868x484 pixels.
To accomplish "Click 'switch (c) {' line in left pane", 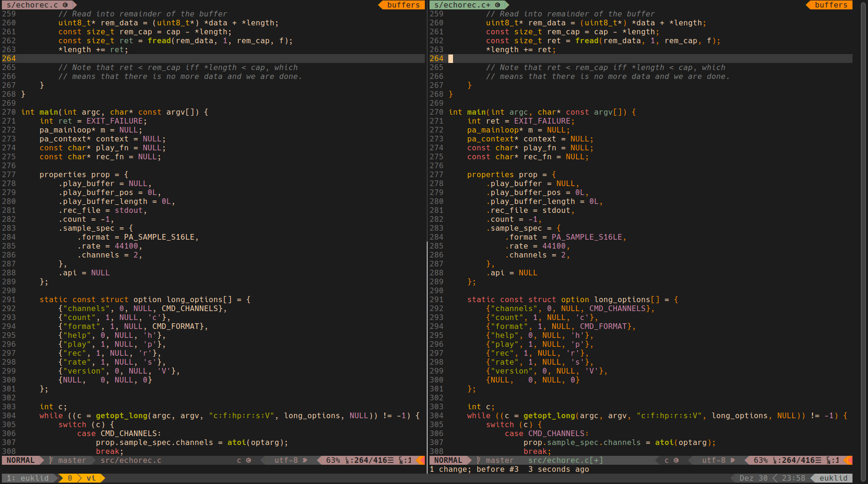I will tap(86, 425).
